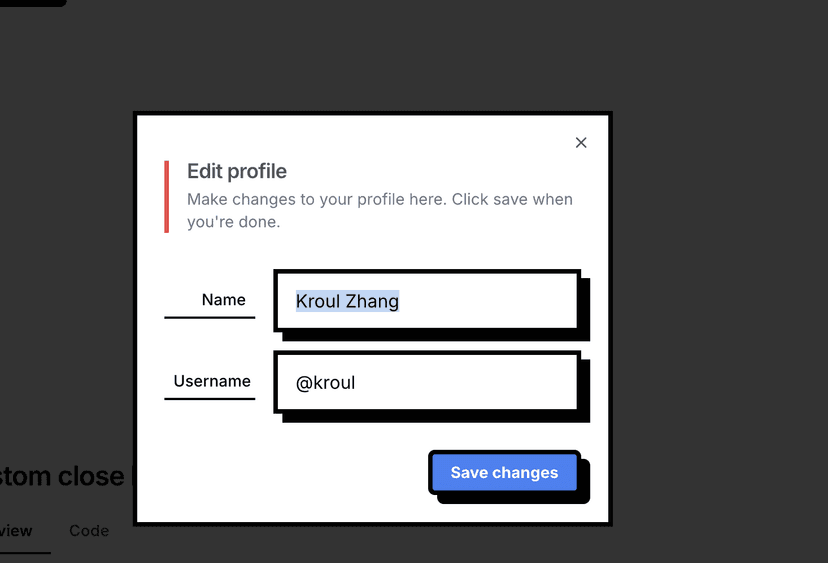Click empty space after @kroul text
Screen dimensions: 828x563
point(470,382)
